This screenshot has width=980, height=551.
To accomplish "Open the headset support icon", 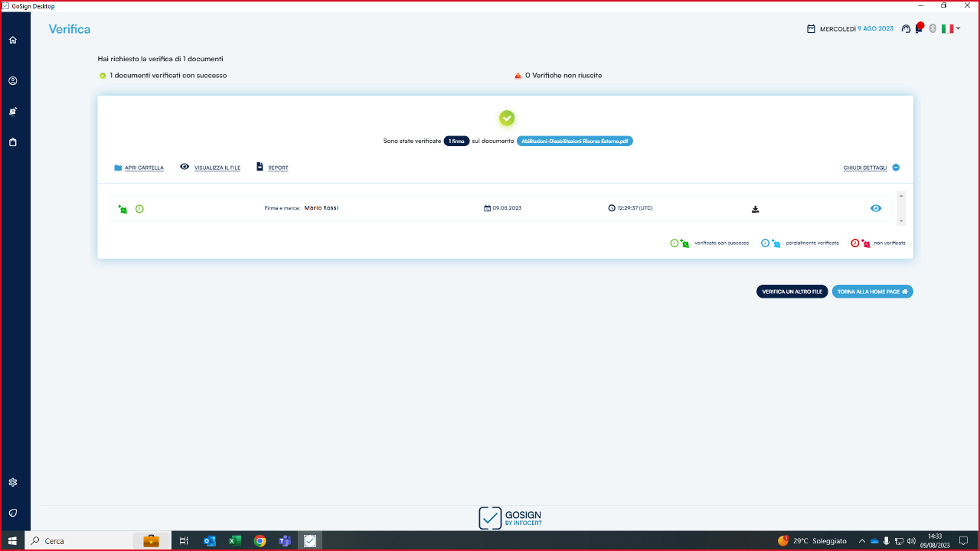I will pyautogui.click(x=906, y=29).
